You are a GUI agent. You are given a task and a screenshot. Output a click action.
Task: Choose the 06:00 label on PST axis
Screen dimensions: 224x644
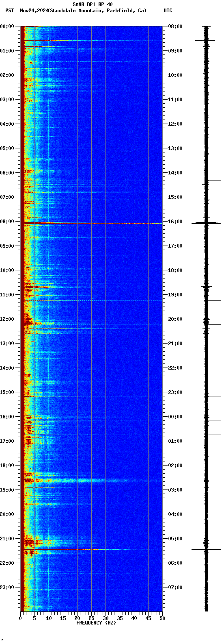(7, 173)
